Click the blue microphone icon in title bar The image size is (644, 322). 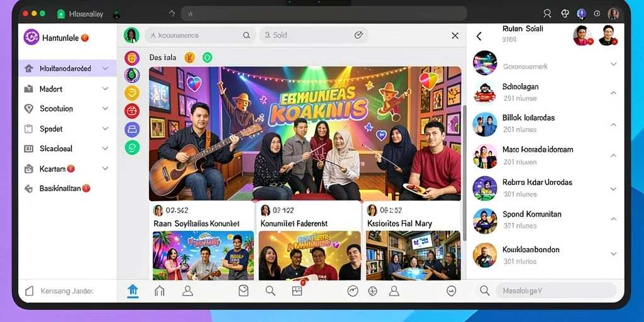click(581, 14)
